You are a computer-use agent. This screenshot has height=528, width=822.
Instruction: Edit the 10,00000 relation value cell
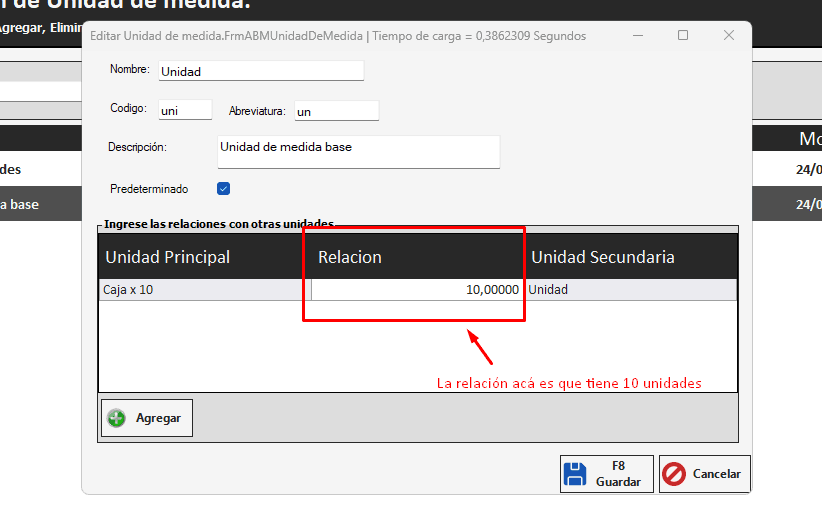417,290
